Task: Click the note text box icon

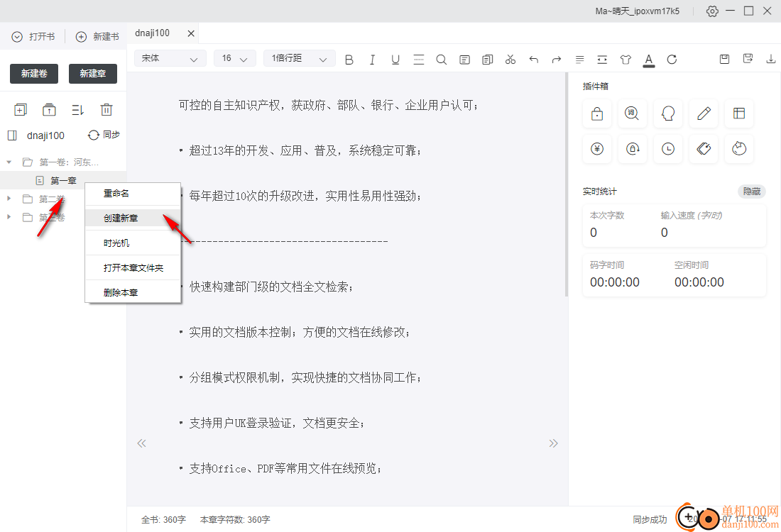Action: [465, 60]
